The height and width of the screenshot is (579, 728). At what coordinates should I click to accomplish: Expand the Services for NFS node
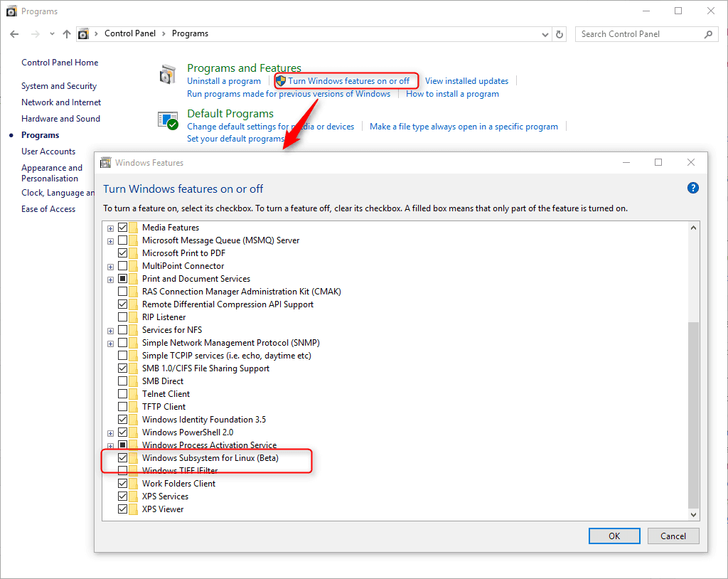110,330
